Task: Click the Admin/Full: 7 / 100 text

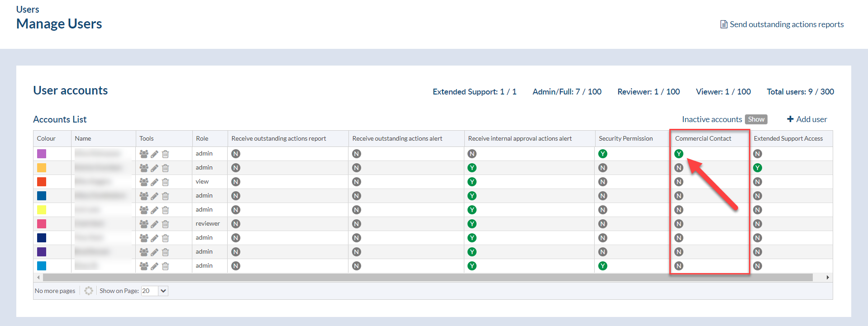Action: [x=567, y=92]
